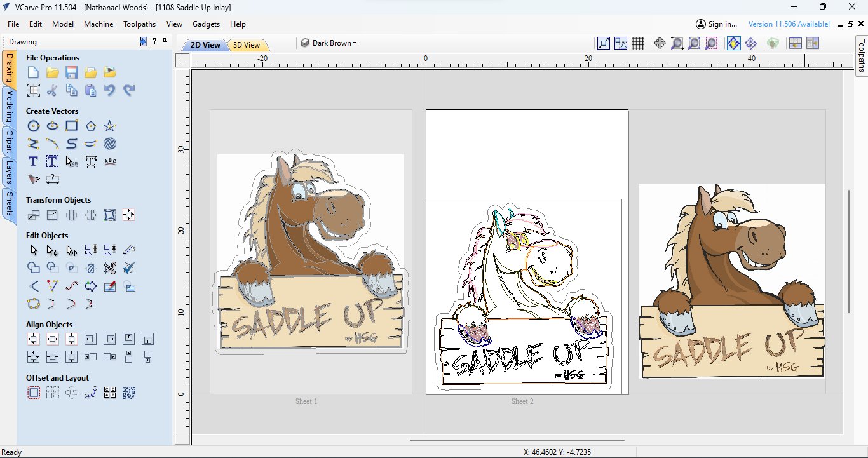Click the Version 11.506 Available link
The height and width of the screenshot is (458, 868).
[789, 24]
